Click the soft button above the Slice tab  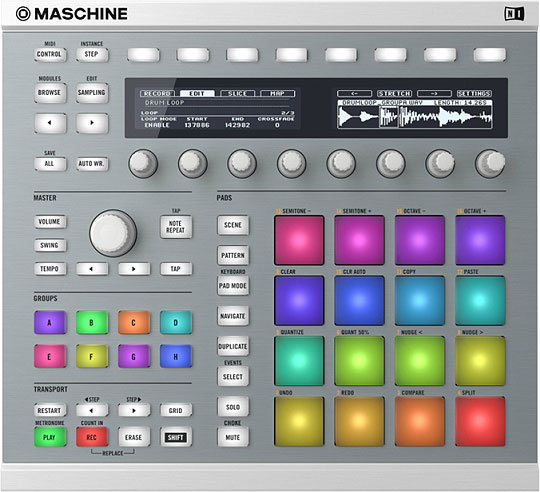pyautogui.click(x=242, y=55)
